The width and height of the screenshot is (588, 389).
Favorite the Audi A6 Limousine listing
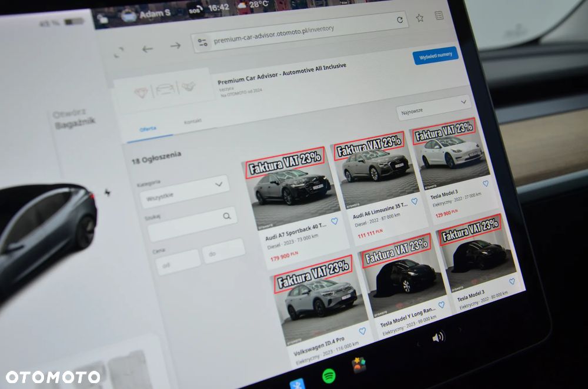(x=415, y=201)
